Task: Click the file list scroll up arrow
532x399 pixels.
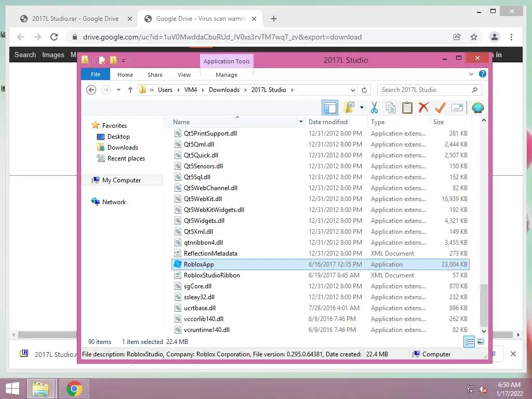Action: tap(484, 121)
